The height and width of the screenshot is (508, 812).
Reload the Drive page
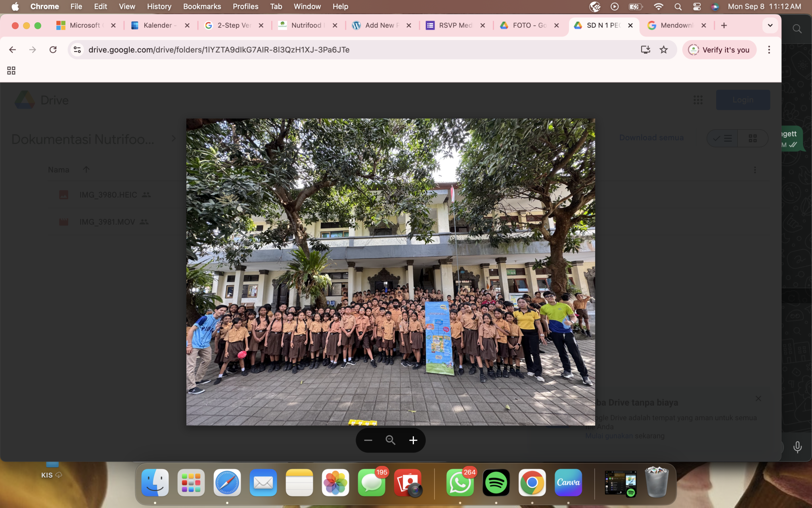pyautogui.click(x=53, y=50)
